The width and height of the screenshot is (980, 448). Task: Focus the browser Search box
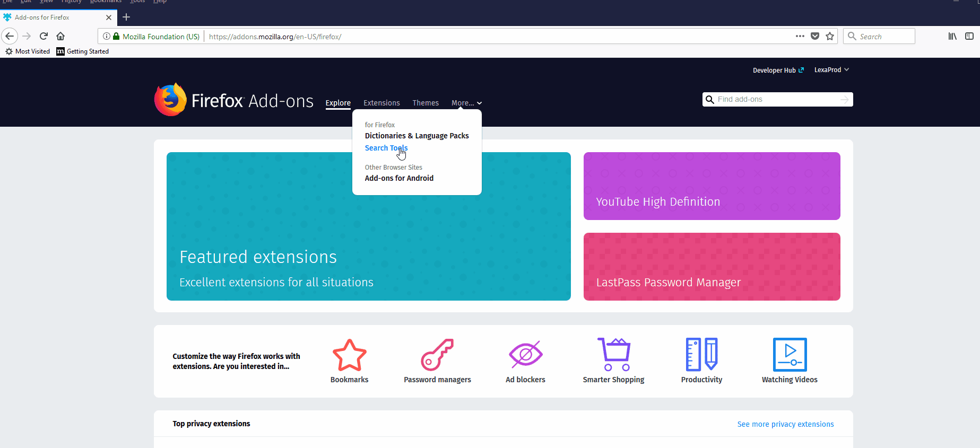879,36
